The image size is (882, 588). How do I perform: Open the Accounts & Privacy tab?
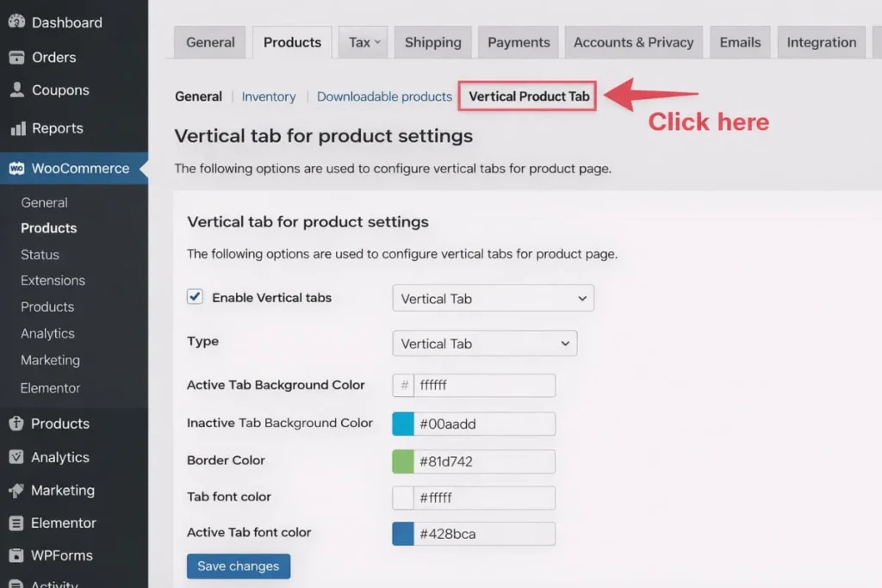(x=633, y=42)
